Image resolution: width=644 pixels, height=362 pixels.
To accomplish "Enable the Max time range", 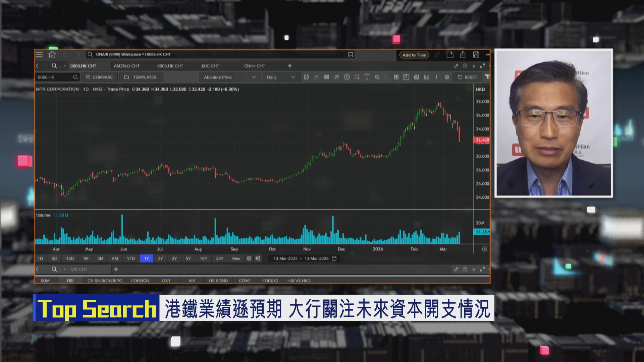I will coord(236,258).
